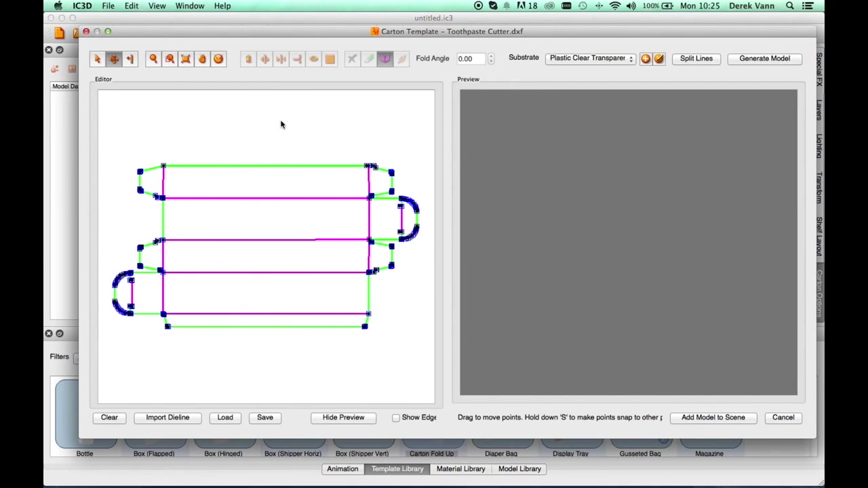Click Import Dieline button
This screenshot has height=488, width=868.
coord(167,418)
